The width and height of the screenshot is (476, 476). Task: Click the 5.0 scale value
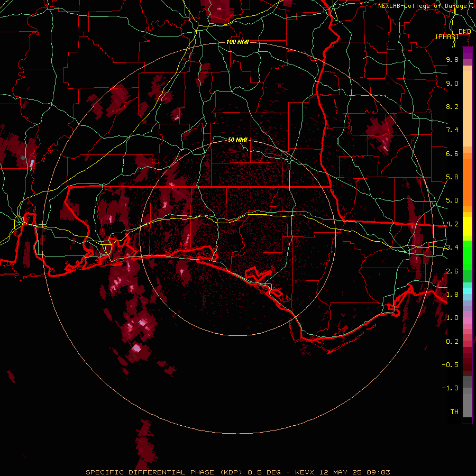pyautogui.click(x=452, y=200)
